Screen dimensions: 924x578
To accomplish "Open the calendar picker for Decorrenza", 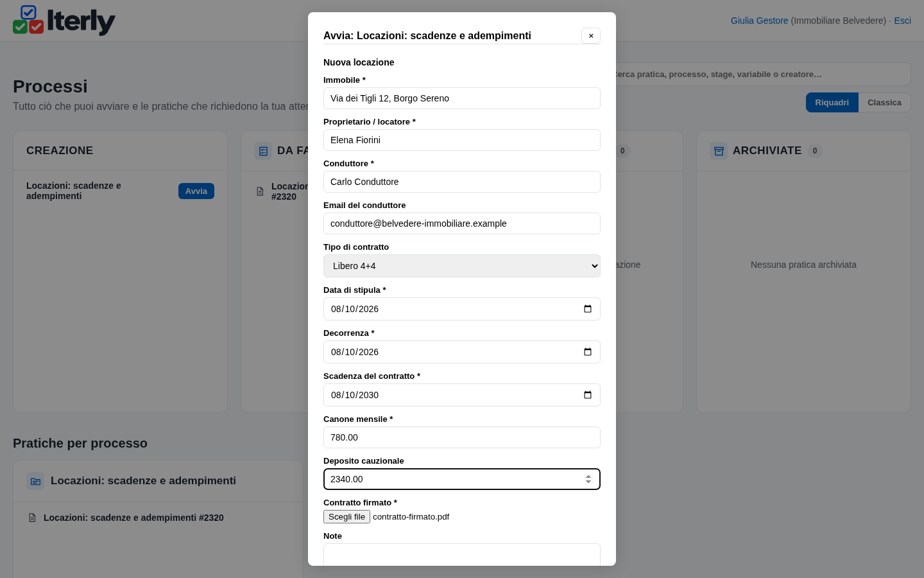I will [x=587, y=352].
